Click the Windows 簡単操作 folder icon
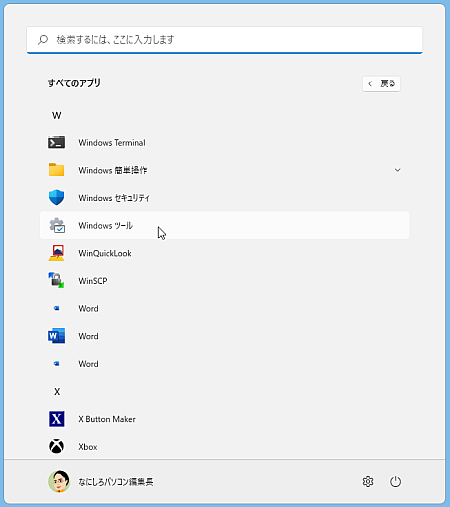 [56, 170]
